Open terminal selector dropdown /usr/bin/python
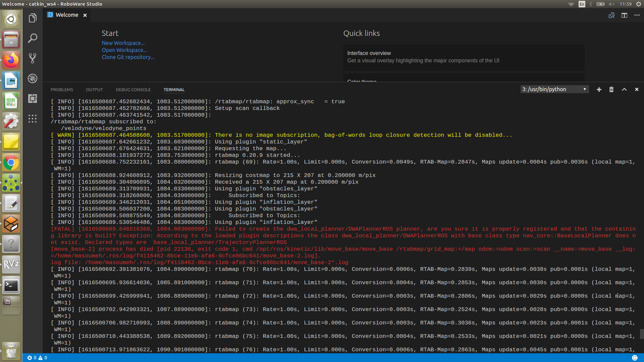Screen dimensions: 644x362 554,89
